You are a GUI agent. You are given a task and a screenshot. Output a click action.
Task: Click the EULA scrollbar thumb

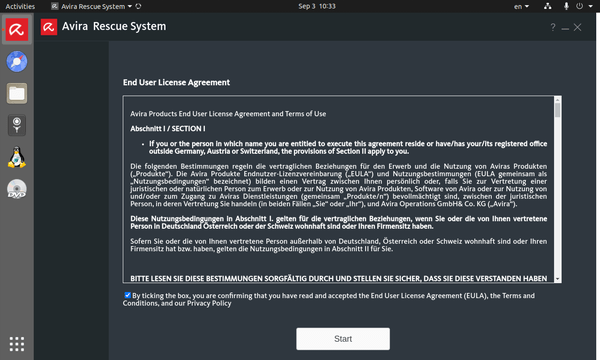click(558, 110)
